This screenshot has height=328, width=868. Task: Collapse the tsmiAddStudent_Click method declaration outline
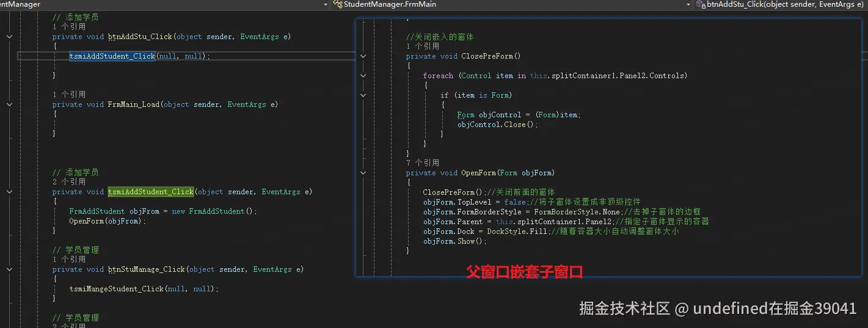tap(9, 192)
